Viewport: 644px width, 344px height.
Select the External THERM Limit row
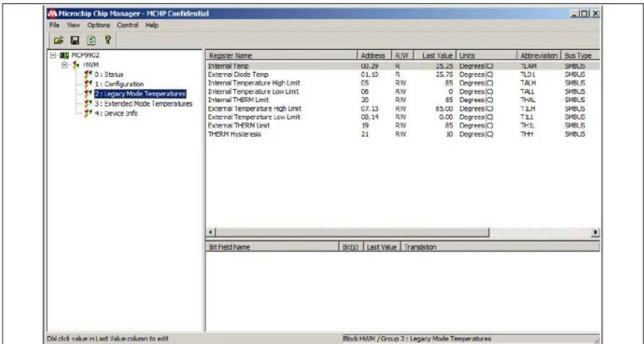(x=403, y=125)
